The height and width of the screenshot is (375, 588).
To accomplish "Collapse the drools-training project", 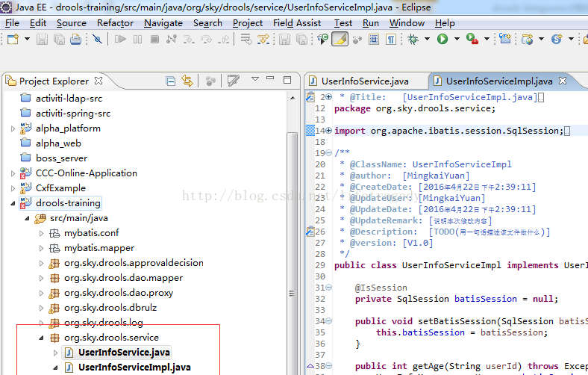I will (13, 203).
